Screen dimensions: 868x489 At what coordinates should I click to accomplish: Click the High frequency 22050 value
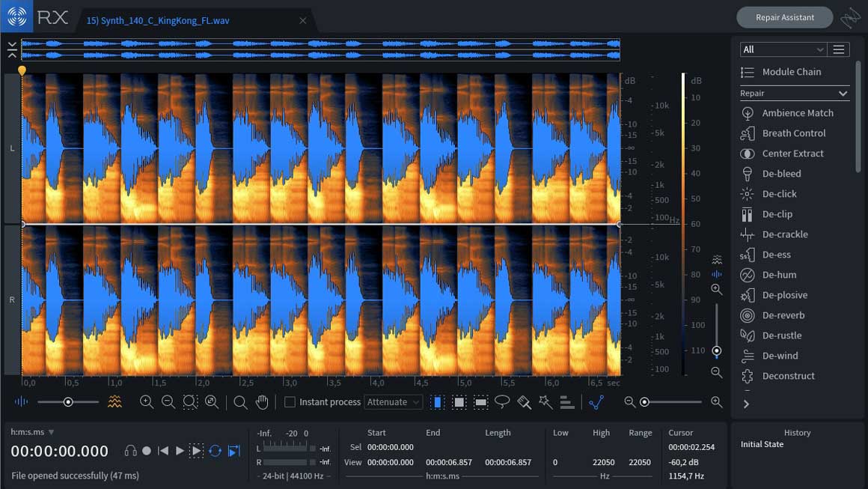click(603, 462)
